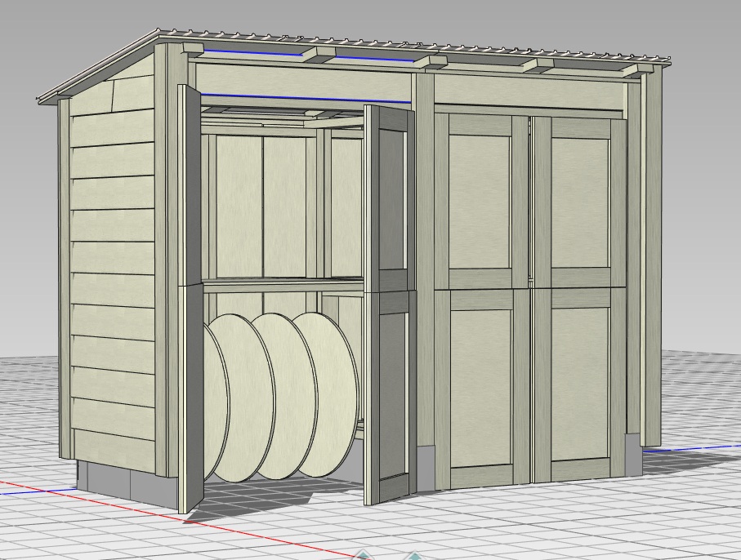Select the rightmost round tabletop stored inside the shed
Screen dimensions: 741x560
[x=326, y=394]
